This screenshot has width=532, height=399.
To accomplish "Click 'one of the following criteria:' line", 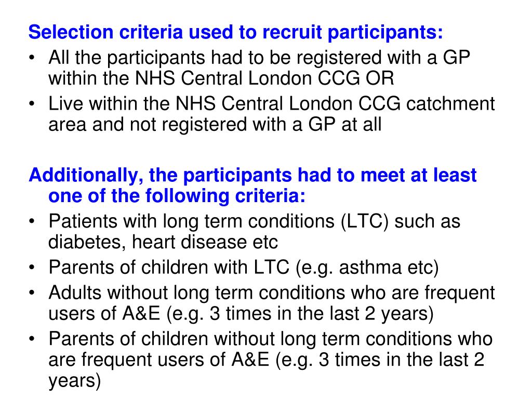I will tap(177, 196).
